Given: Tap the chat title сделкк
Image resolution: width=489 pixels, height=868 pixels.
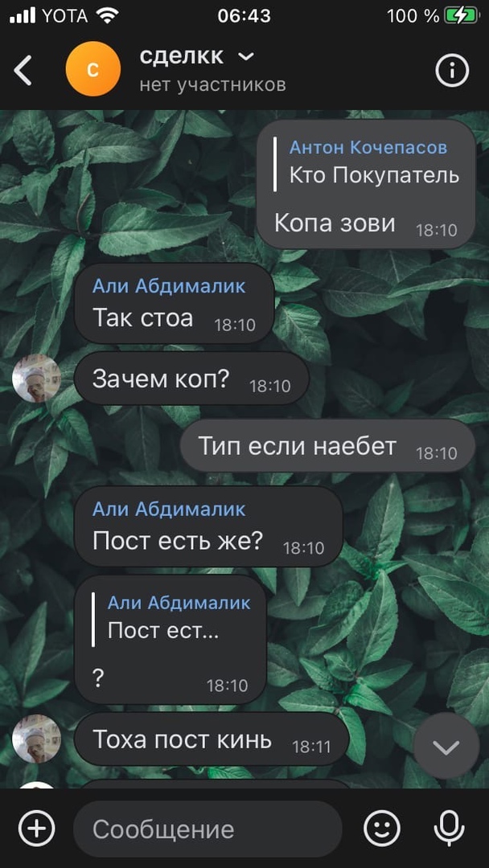Looking at the screenshot, I should (182, 56).
